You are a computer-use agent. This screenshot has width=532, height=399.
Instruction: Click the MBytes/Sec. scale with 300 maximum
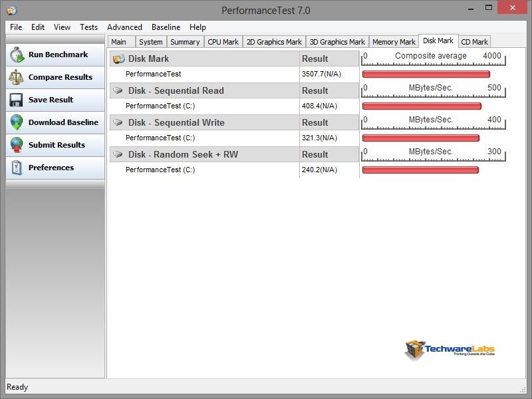click(434, 154)
